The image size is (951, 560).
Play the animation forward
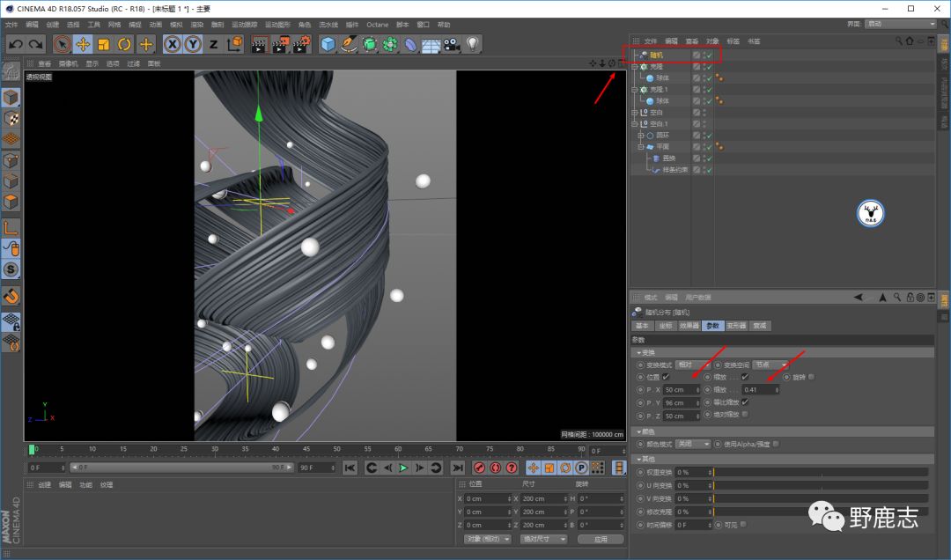[x=403, y=468]
